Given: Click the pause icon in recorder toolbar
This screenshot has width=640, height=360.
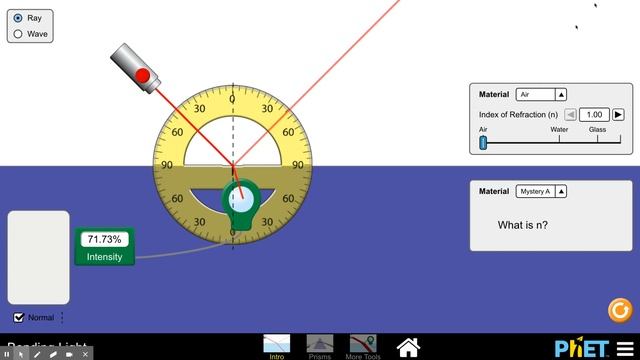Looking at the screenshot, I should [7, 355].
